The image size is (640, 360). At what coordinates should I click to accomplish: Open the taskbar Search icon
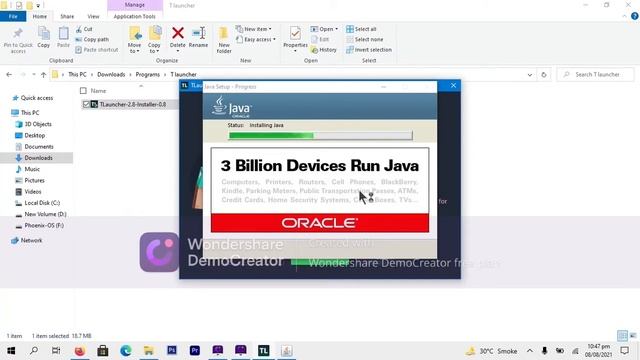(34, 351)
